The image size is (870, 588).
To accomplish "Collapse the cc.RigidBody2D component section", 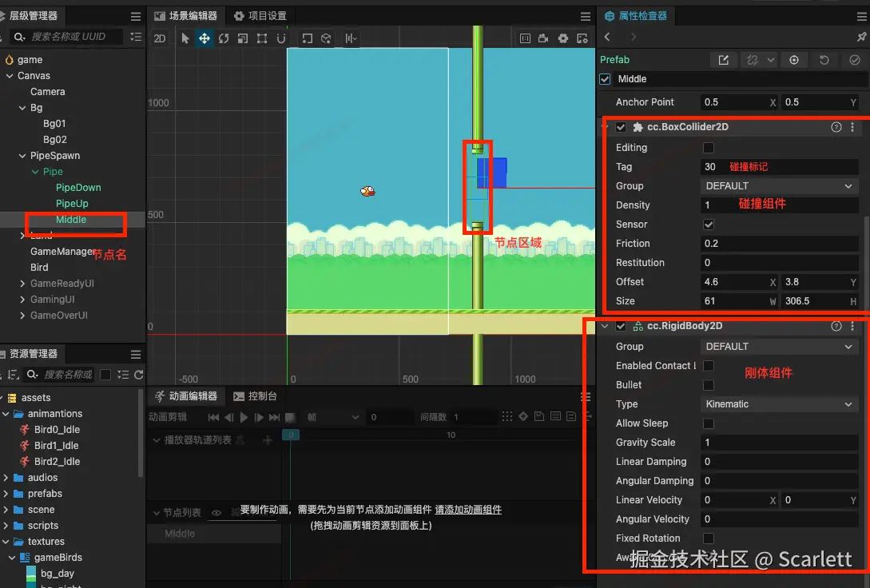I will [606, 326].
